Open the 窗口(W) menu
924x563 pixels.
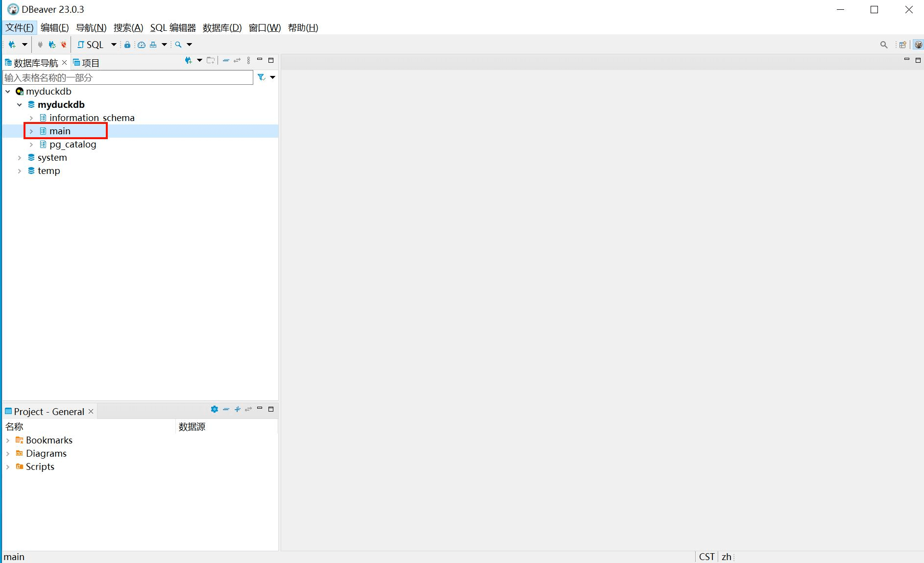click(x=265, y=27)
